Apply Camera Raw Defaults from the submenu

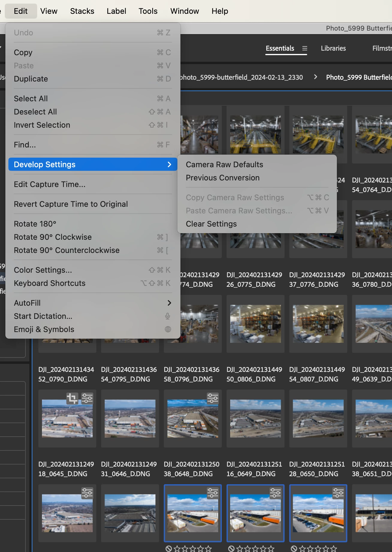[257, 165]
